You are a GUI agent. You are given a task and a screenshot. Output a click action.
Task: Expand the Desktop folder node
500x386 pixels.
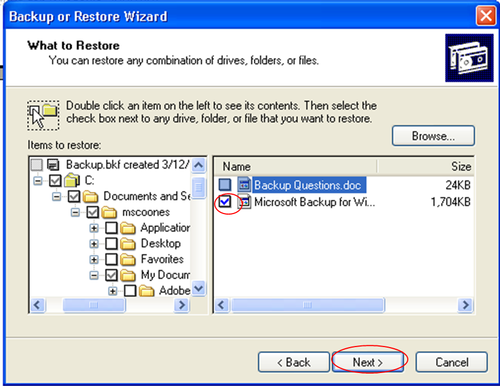[x=94, y=244]
